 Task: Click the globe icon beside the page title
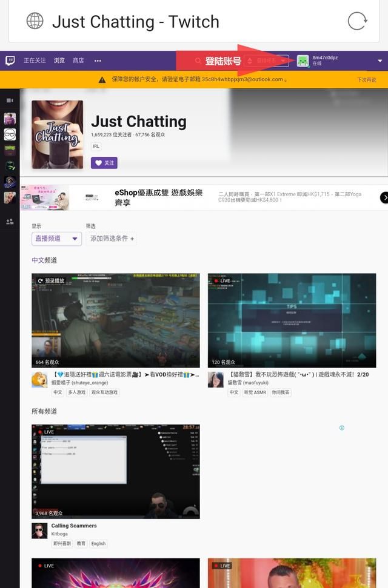pos(35,21)
